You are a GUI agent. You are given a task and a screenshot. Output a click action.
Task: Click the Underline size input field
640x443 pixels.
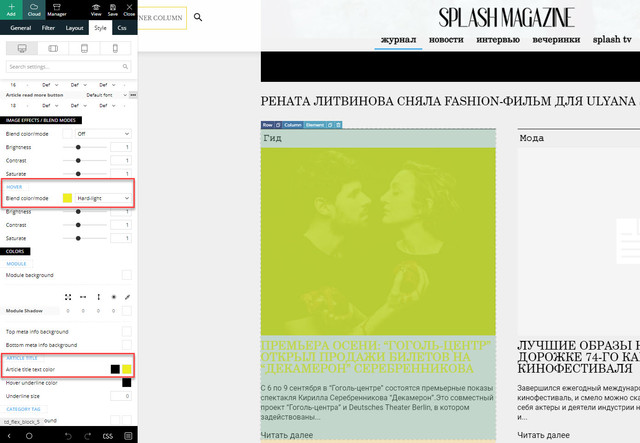[x=121, y=396]
